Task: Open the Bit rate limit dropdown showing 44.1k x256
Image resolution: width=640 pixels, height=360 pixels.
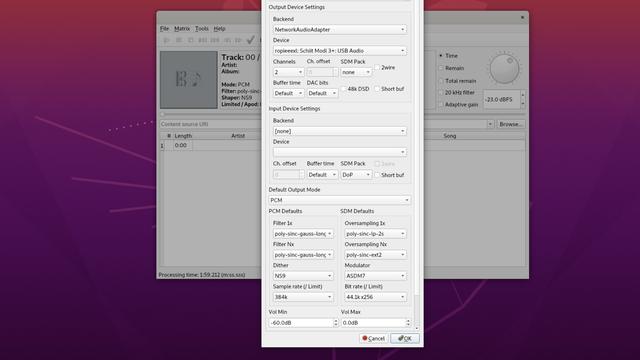Action: click(x=375, y=297)
